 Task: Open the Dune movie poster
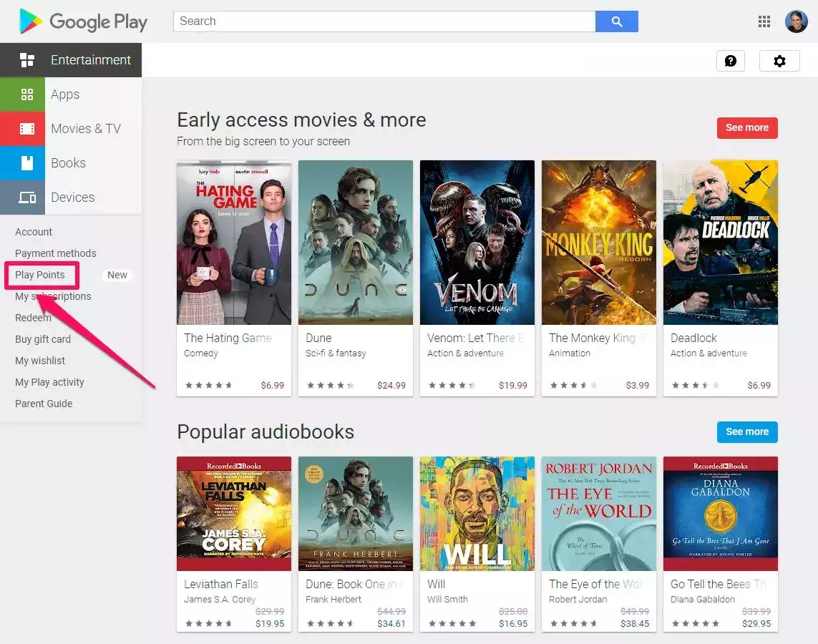tap(355, 242)
